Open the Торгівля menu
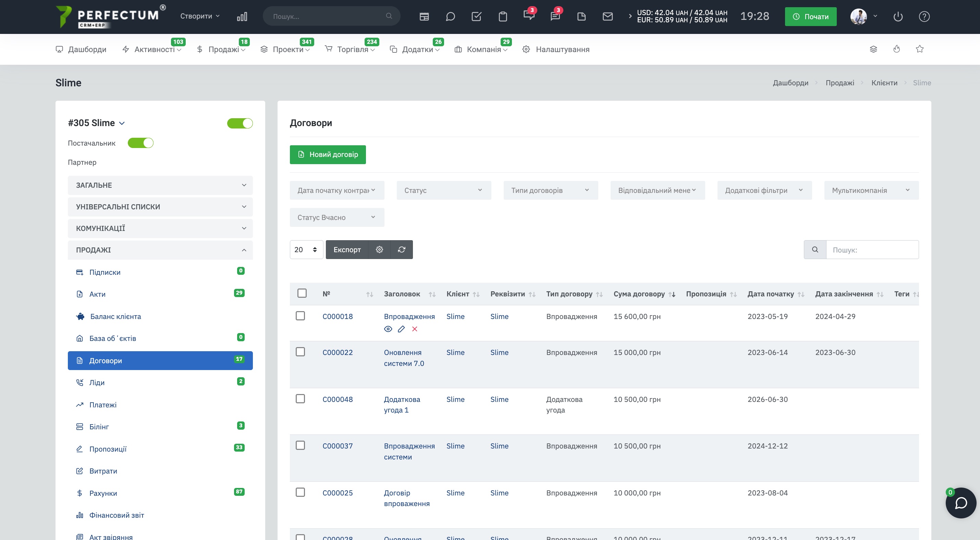This screenshot has height=540, width=980. pos(350,49)
